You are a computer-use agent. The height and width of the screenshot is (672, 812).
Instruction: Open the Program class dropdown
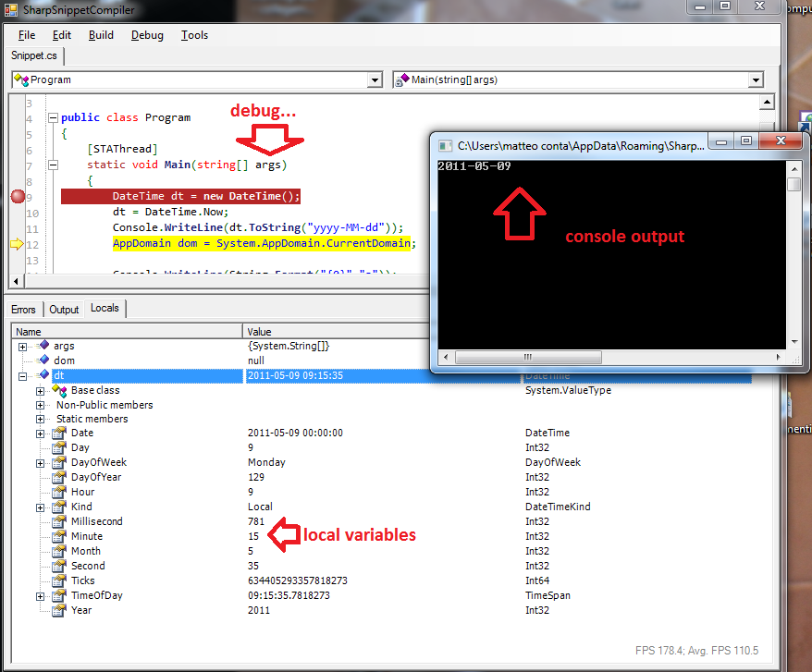pos(375,80)
